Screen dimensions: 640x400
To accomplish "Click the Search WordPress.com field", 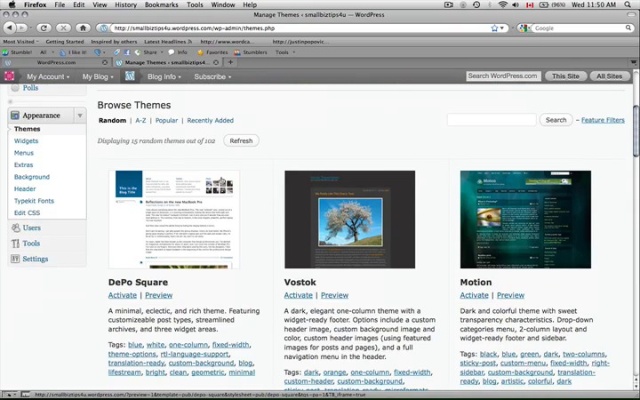I will (503, 76).
